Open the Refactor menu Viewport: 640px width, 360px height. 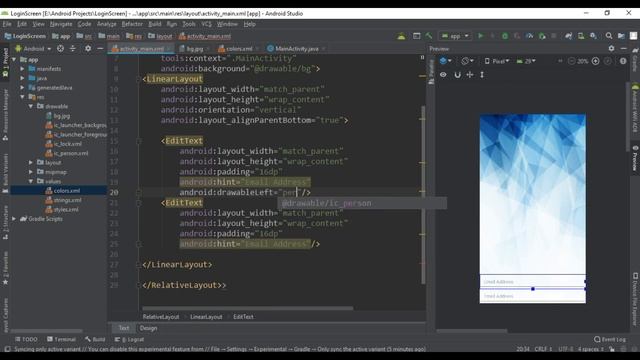(x=132, y=24)
